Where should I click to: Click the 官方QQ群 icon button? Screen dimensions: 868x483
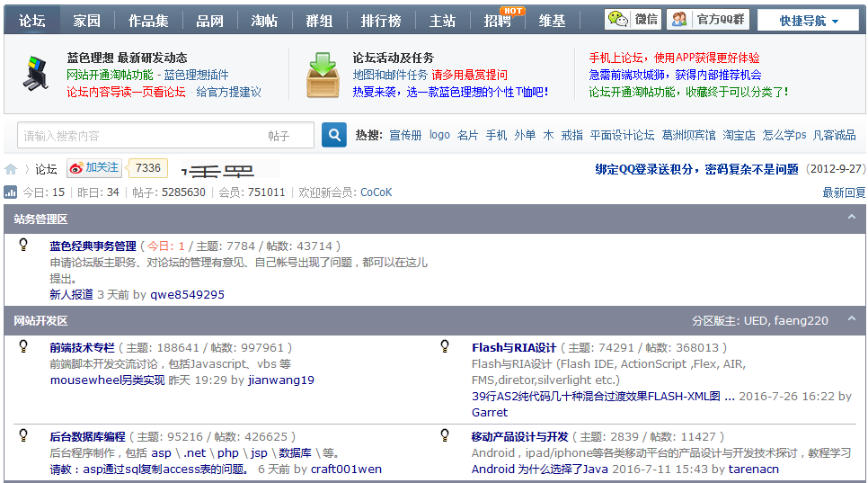(x=708, y=20)
